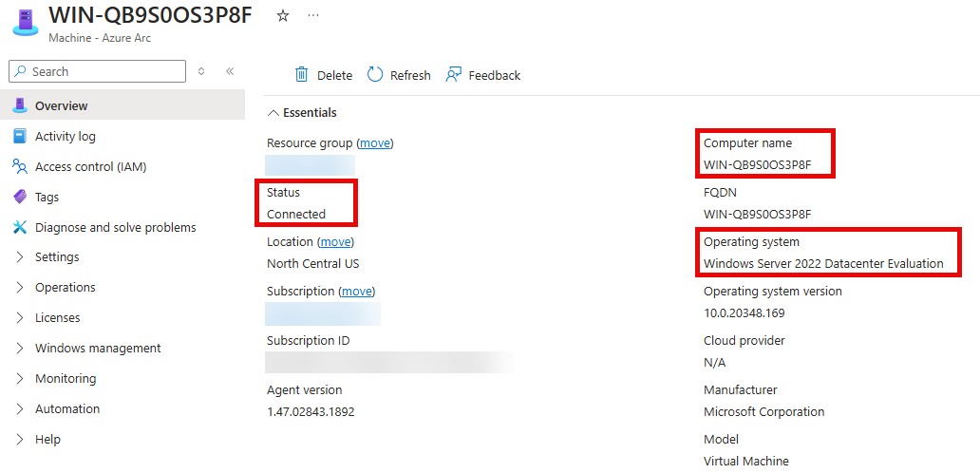Click the Activity log icon in sidebar
The height and width of the screenshot is (473, 980).
pos(19,136)
